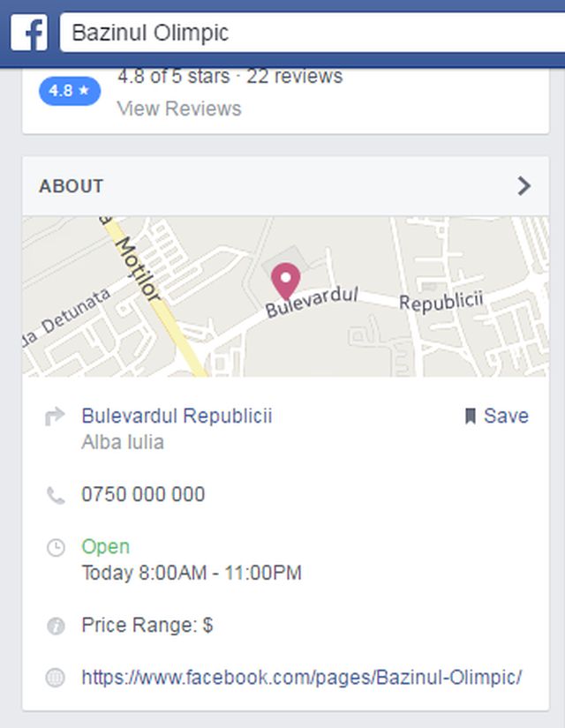Click the clock icon beside opening hours
Image resolution: width=565 pixels, height=728 pixels.
(x=56, y=548)
